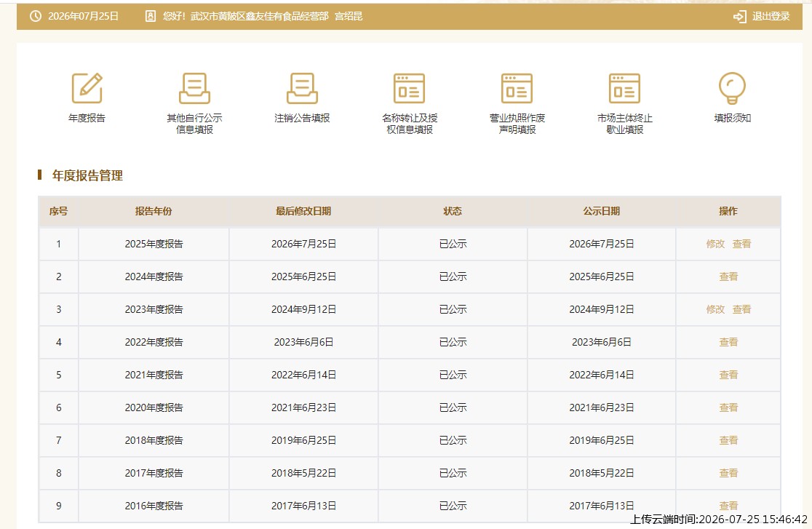Screen dimensions: 812x529
Task: Click the 报告年份 column header
Action: click(x=154, y=211)
